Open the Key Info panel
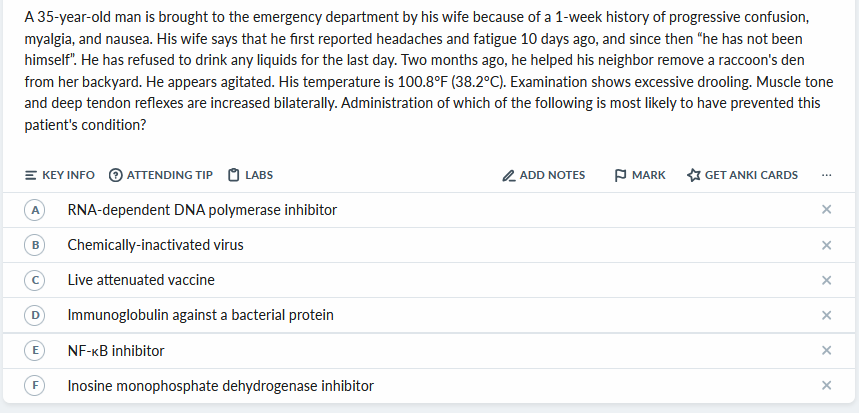 pyautogui.click(x=59, y=175)
